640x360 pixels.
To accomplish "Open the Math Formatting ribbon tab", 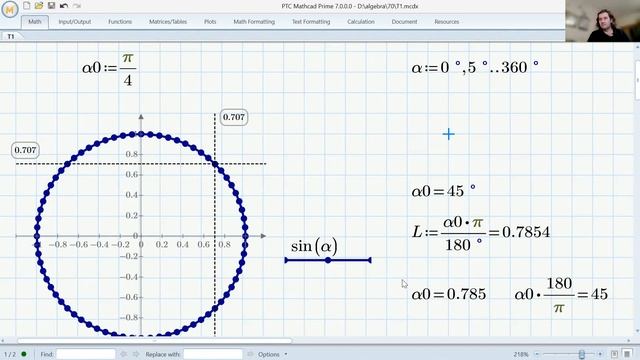I will [x=254, y=22].
